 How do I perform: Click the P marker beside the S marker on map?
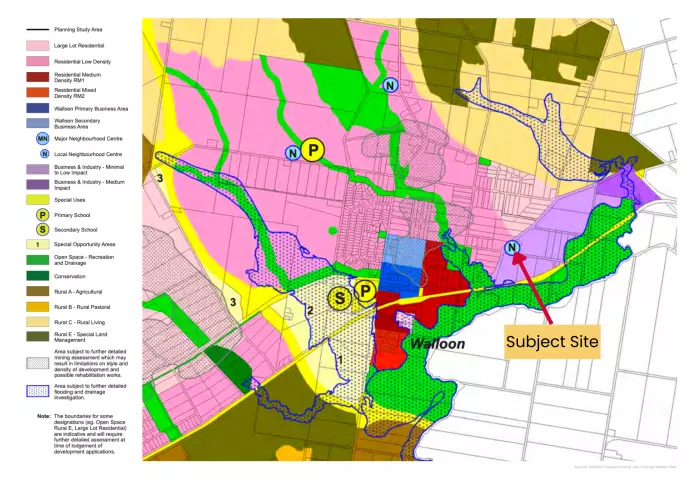pyautogui.click(x=366, y=291)
